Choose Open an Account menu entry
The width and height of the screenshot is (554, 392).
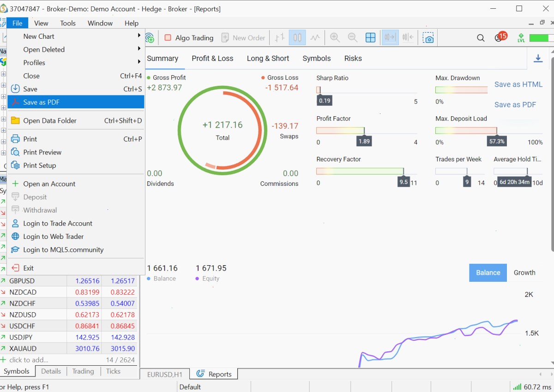[76, 184]
